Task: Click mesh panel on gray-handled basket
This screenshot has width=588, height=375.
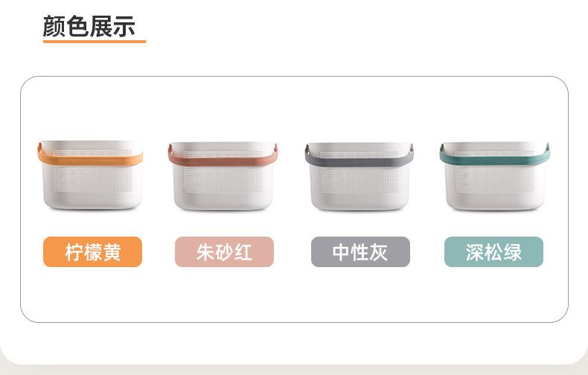Action: 359,180
